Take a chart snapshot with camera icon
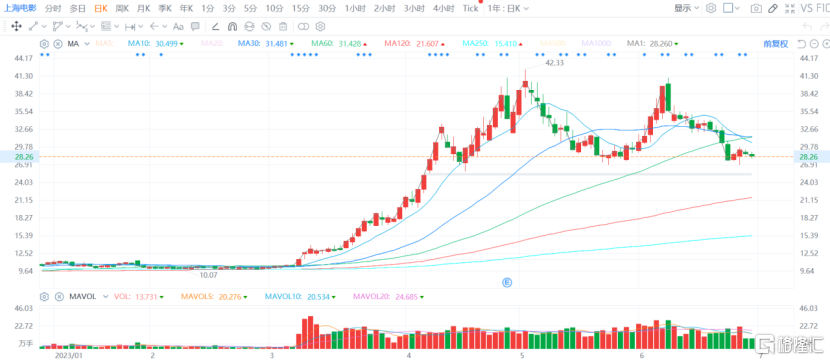 point(757,8)
